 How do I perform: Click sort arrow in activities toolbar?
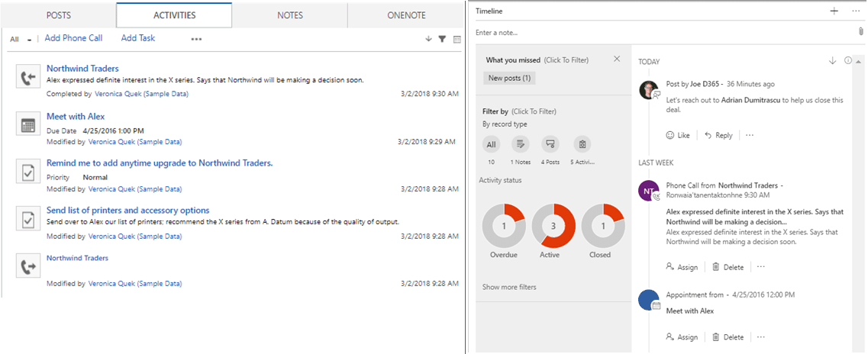point(428,39)
